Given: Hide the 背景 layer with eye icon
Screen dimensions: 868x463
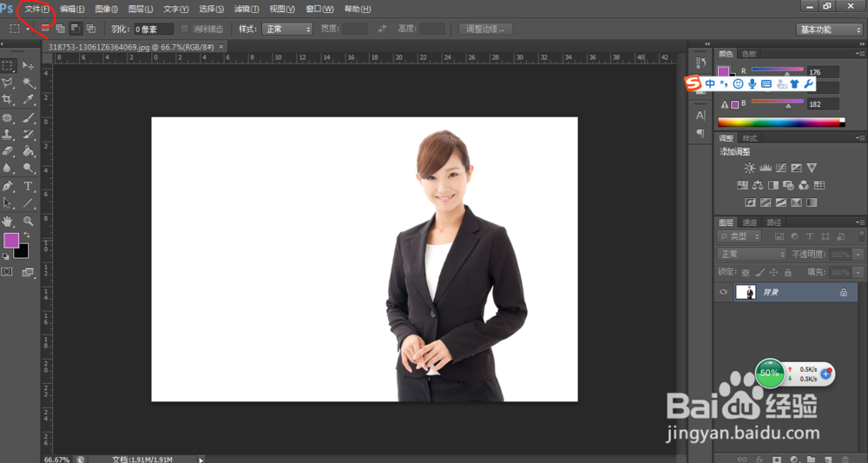Looking at the screenshot, I should [724, 292].
